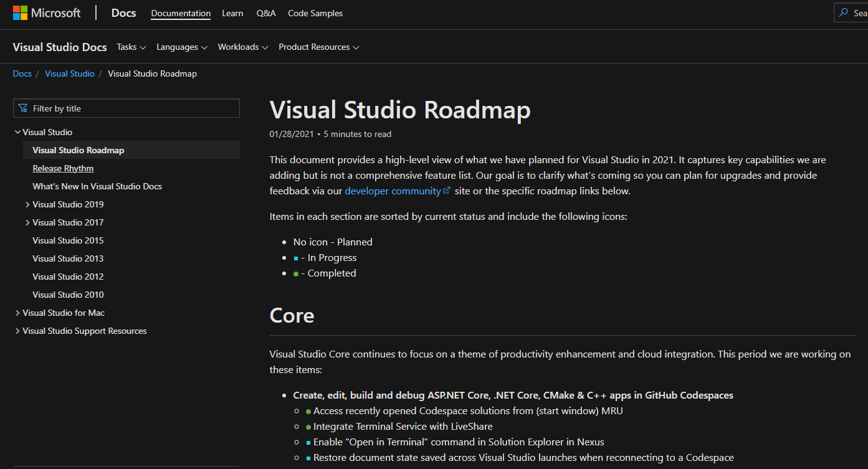Click the search box in header

(x=851, y=12)
